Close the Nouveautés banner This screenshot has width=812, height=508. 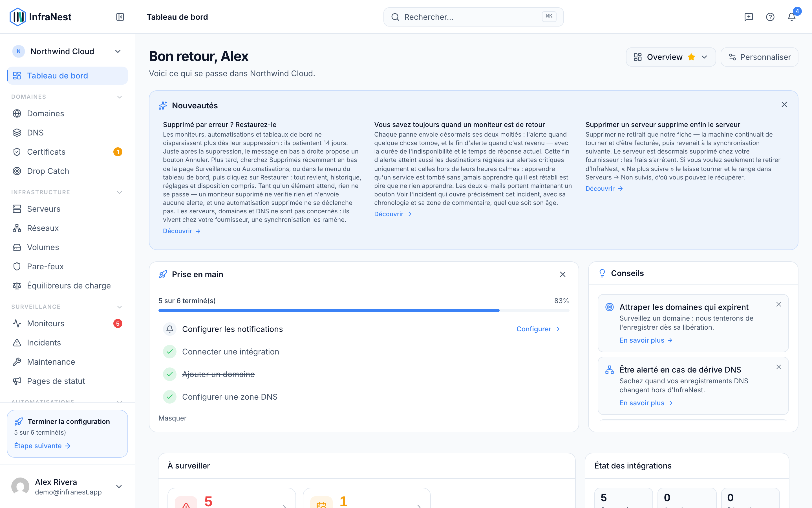[x=784, y=104]
